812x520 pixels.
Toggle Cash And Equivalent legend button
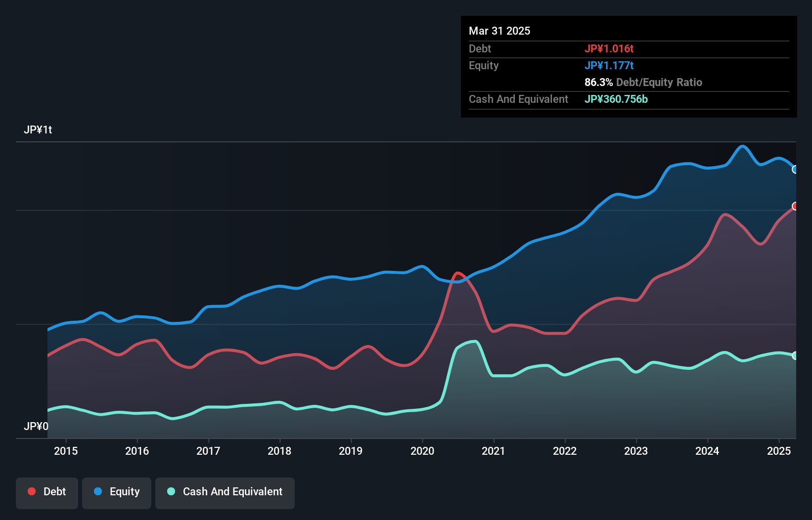[x=225, y=493]
